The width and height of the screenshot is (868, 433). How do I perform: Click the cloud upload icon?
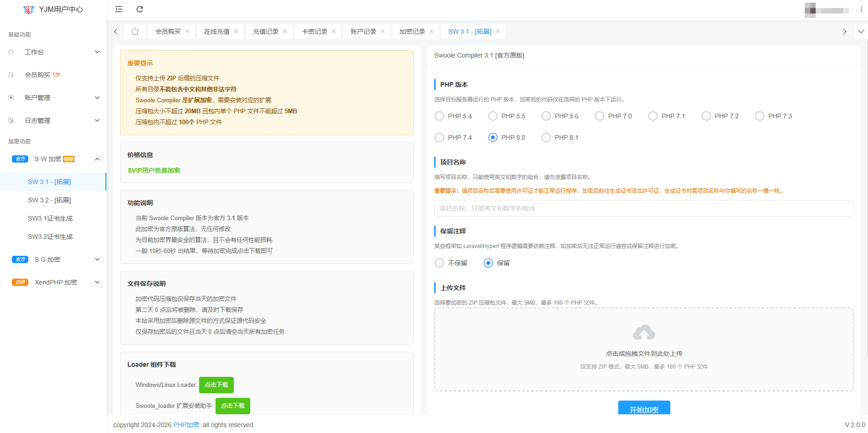644,333
